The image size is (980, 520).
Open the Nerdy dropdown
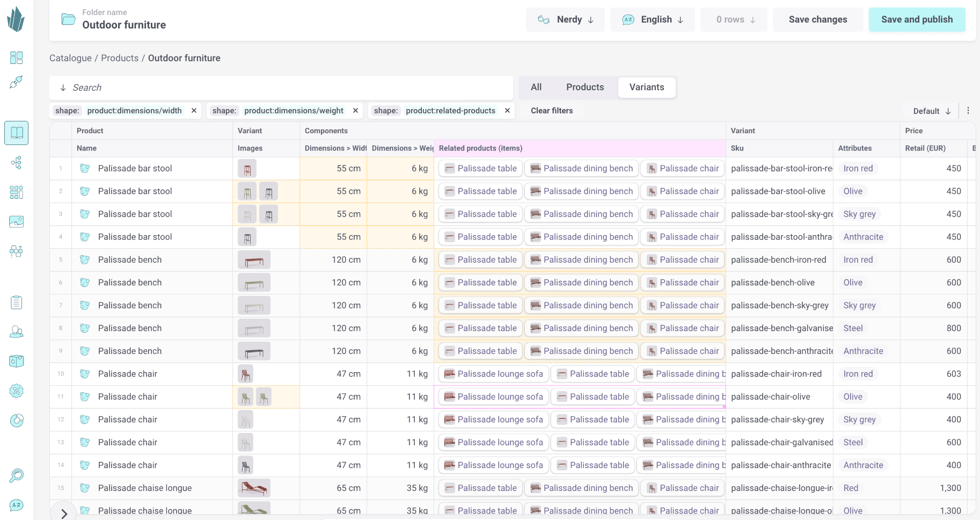[565, 20]
